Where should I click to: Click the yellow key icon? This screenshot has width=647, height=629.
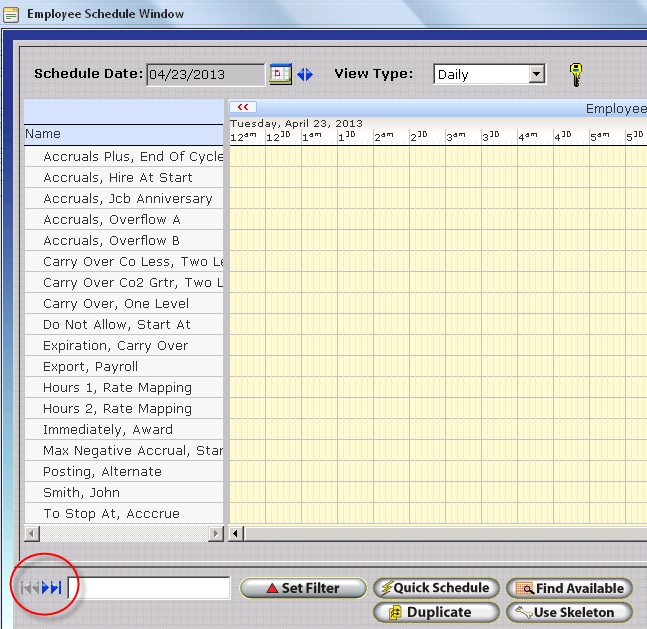point(575,74)
